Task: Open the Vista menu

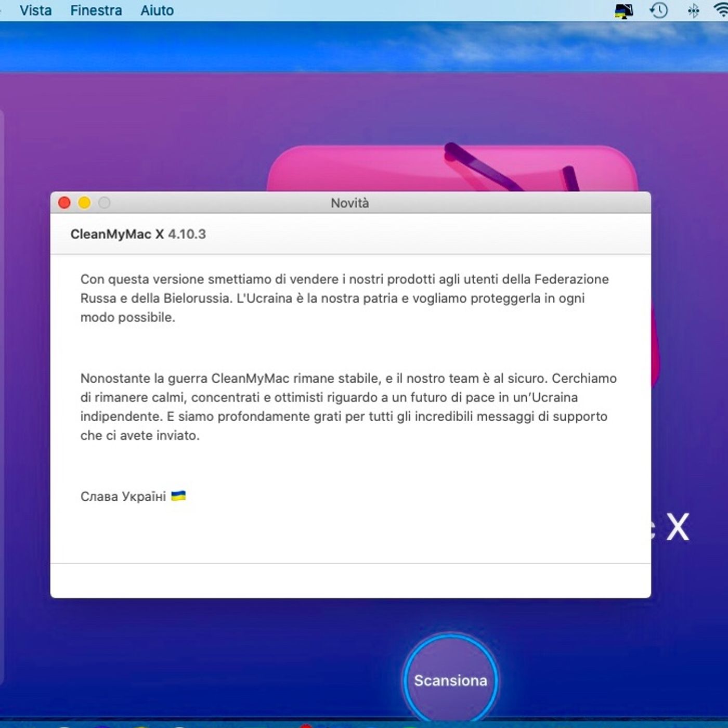Action: pyautogui.click(x=35, y=10)
